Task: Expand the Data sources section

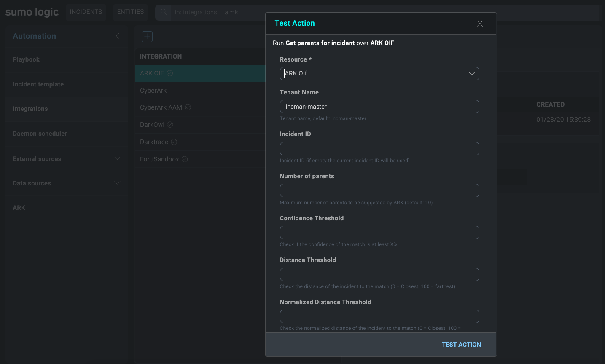Action: click(x=118, y=183)
